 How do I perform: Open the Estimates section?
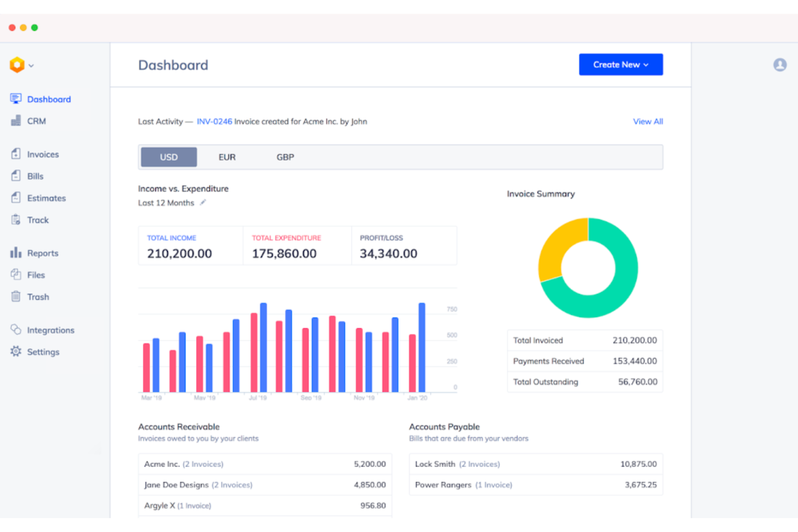point(46,198)
